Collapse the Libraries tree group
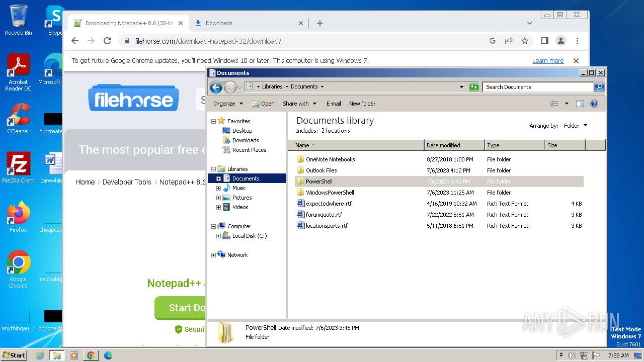This screenshot has height=362, width=644. (213, 169)
